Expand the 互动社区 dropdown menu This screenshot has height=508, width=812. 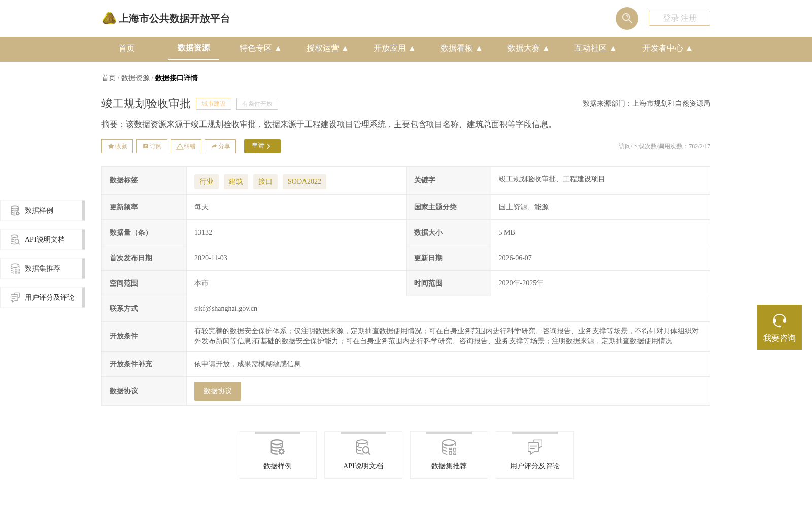tap(595, 48)
